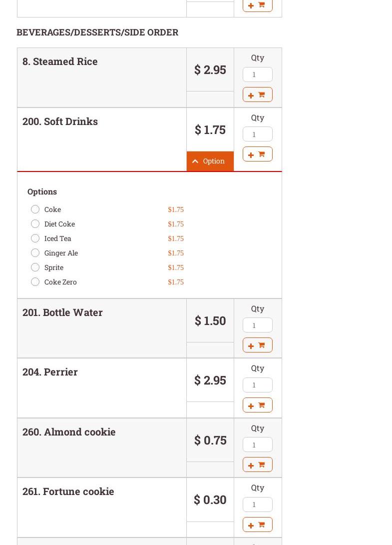The image size is (392, 545).
Task: Select the Coke option
Action: 35,209
